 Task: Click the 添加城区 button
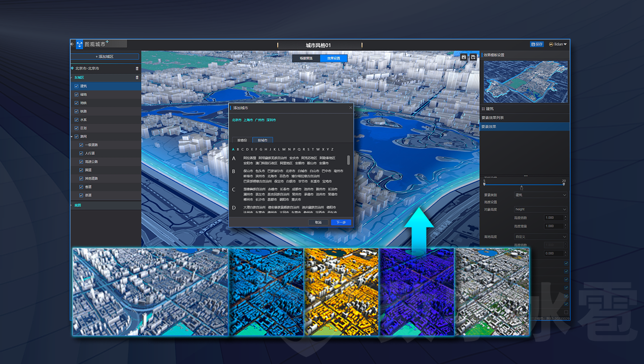pos(105,57)
